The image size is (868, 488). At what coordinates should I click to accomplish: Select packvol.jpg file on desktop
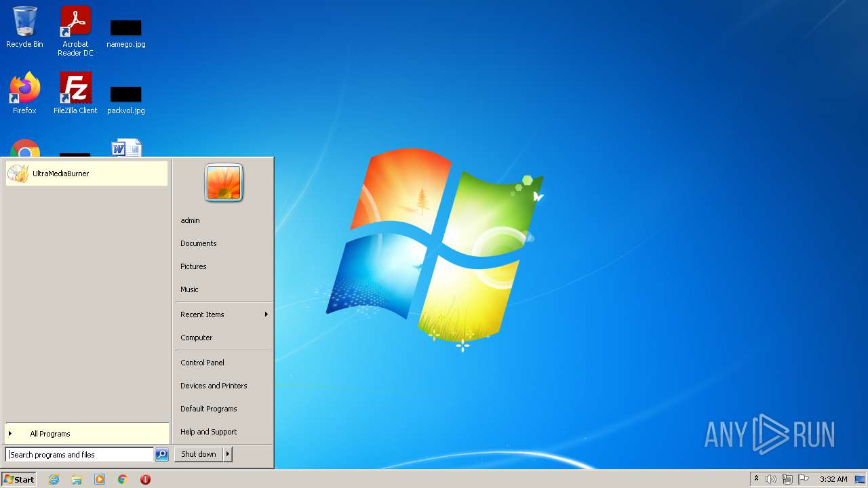point(126,99)
